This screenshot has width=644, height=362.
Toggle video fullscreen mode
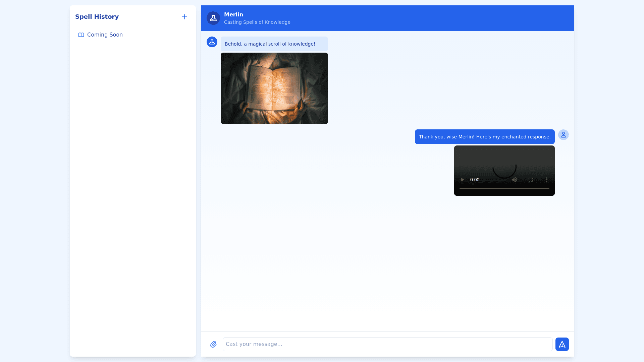[530, 180]
